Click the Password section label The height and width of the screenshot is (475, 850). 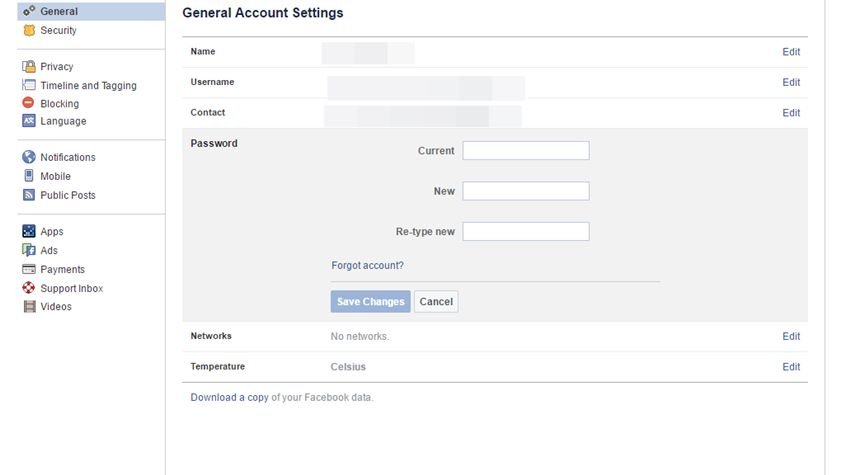[214, 143]
